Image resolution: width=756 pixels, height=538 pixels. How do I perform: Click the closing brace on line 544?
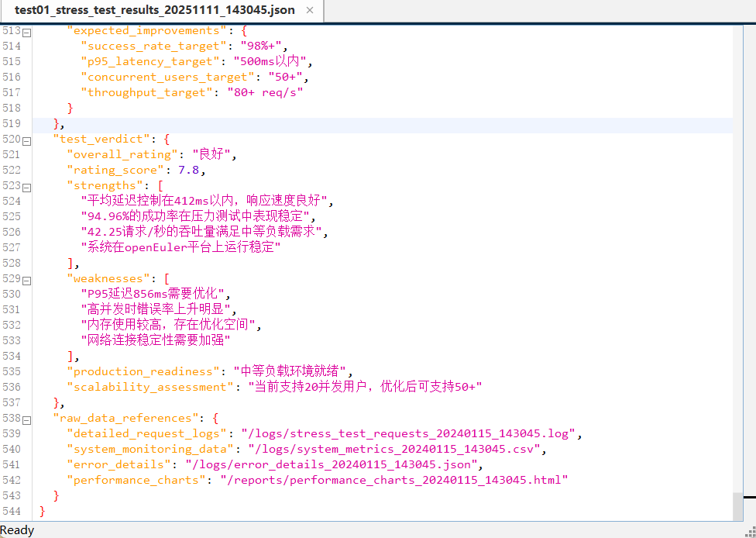43,511
